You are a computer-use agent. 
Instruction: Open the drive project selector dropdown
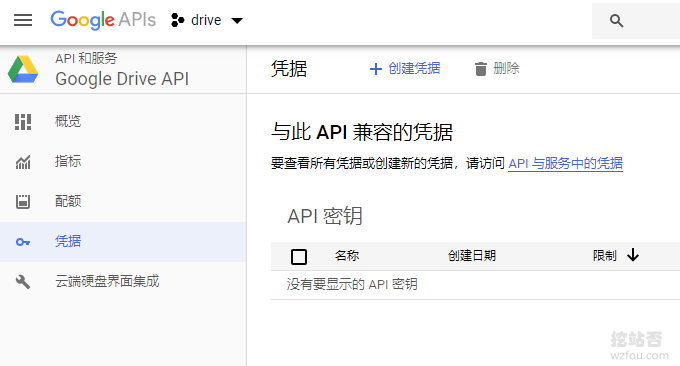pos(206,20)
